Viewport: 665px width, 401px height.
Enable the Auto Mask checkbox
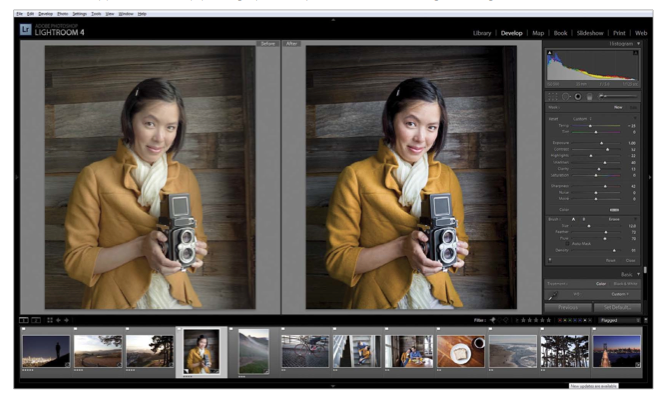pos(567,244)
